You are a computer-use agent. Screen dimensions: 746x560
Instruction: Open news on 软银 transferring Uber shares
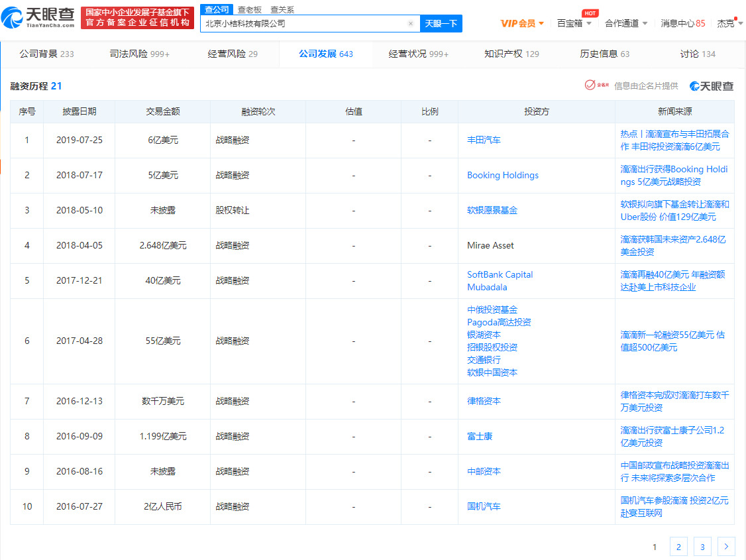pos(674,211)
